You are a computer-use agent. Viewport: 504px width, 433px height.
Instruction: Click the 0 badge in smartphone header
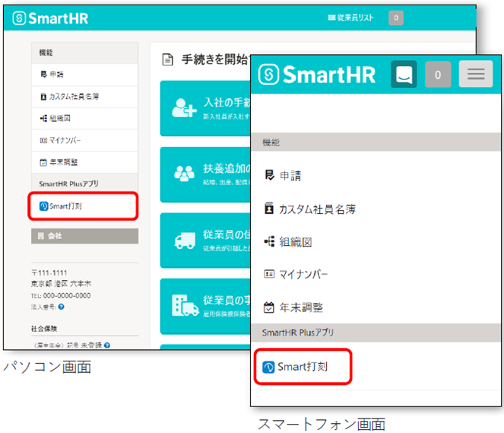click(x=438, y=75)
